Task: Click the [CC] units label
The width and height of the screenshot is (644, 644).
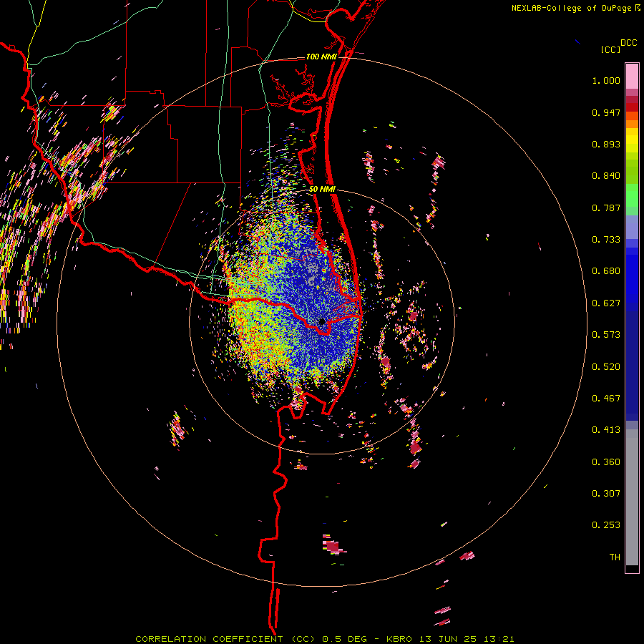Action: pyautogui.click(x=610, y=49)
